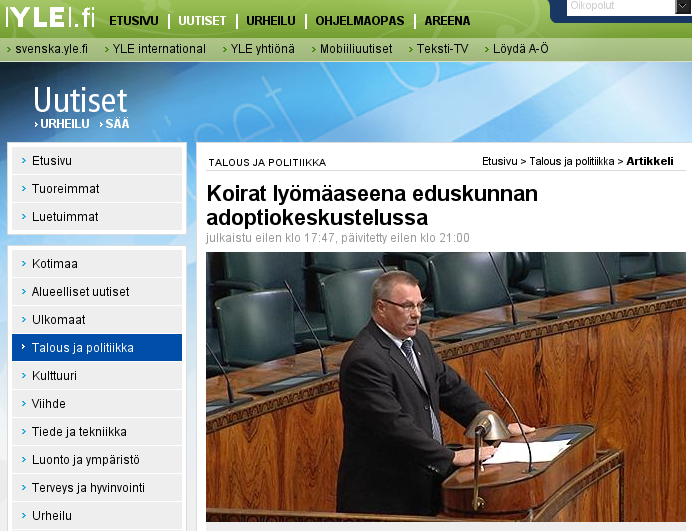This screenshot has width=692, height=531.
Task: Go to the Urheilu top menu item
Action: pos(270,20)
